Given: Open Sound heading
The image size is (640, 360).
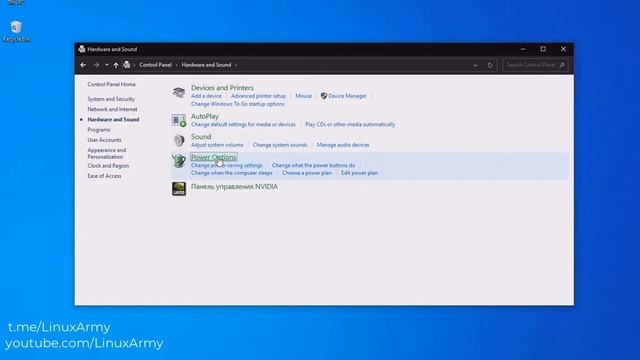Looking at the screenshot, I should point(201,137).
